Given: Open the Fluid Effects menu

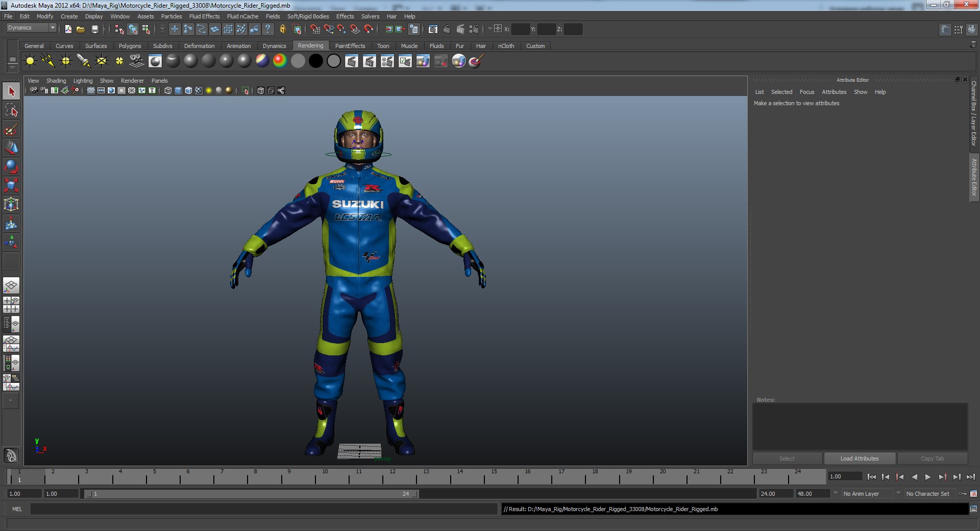Looking at the screenshot, I should [x=204, y=16].
